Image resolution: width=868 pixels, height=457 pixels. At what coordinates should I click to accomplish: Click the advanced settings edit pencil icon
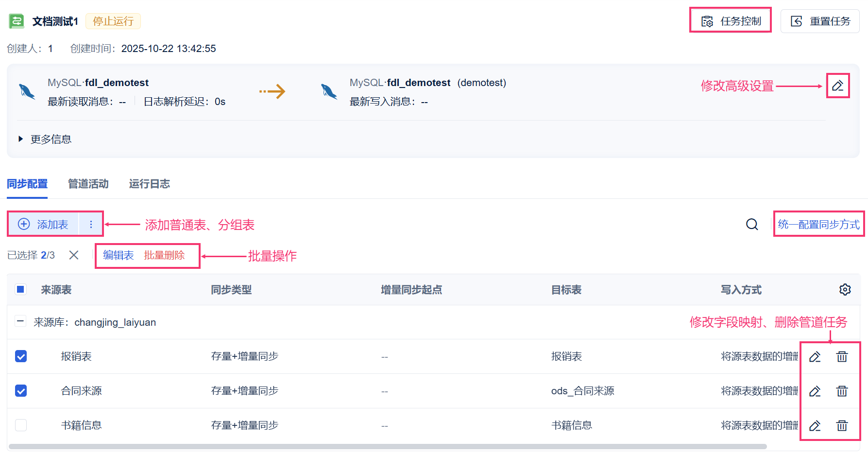[x=837, y=86]
